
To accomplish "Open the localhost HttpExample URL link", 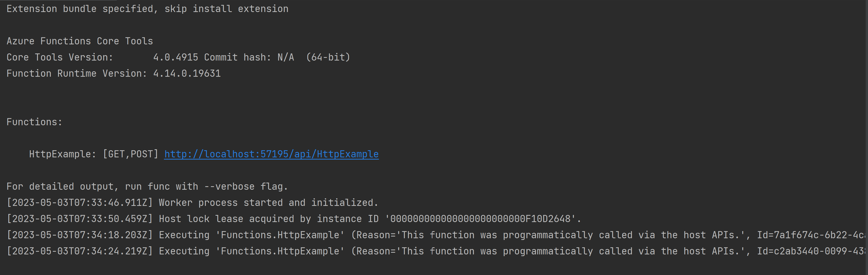I will (x=271, y=154).
